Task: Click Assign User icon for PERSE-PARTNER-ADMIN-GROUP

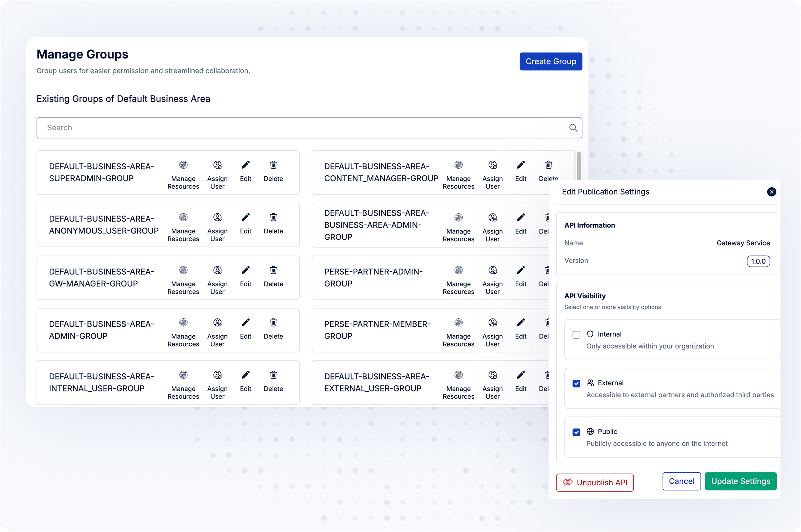Action: point(492,270)
